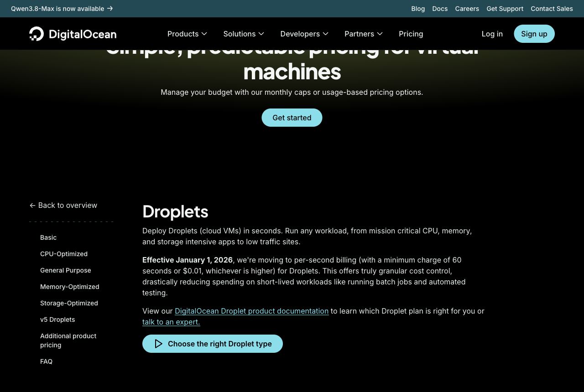This screenshot has height=392, width=584.
Task: Click the play icon in Choose Droplet button
Action: click(158, 344)
